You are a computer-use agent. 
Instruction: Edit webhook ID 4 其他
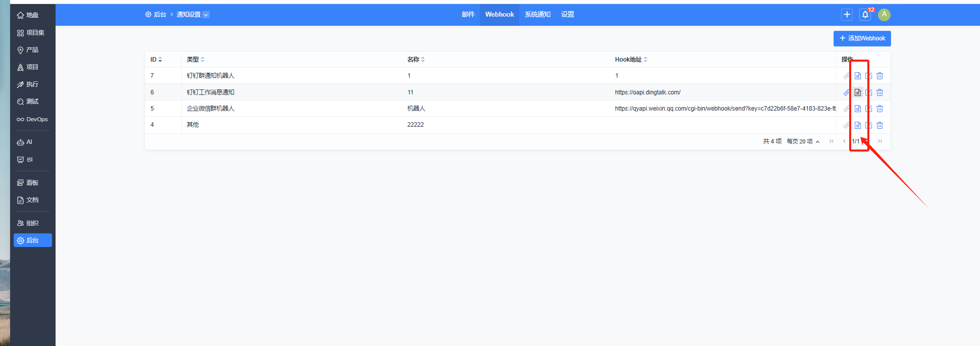(x=869, y=125)
